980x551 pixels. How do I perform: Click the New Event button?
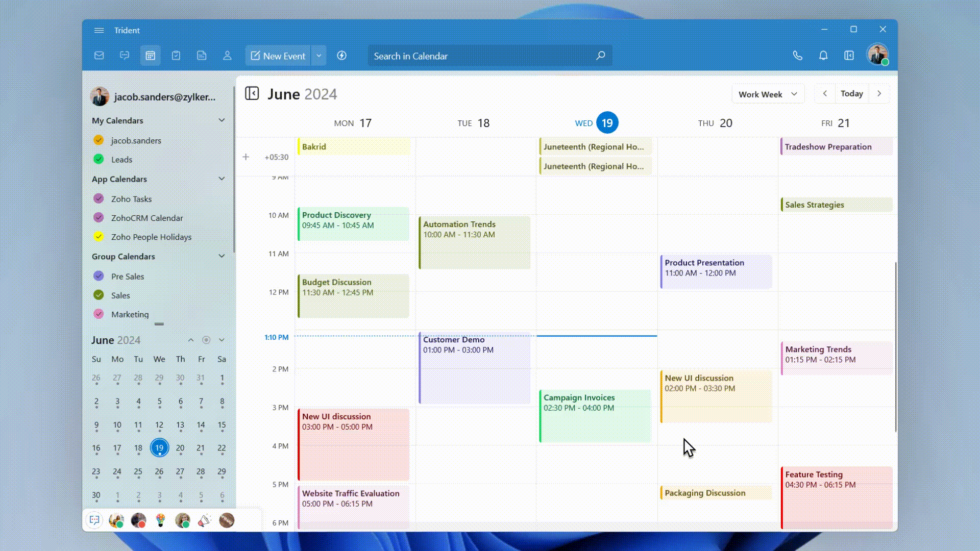coord(278,56)
